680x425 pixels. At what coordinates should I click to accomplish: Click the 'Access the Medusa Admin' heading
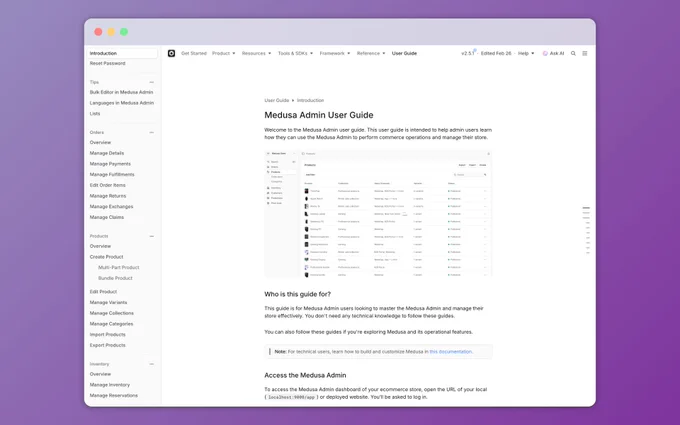[305, 375]
